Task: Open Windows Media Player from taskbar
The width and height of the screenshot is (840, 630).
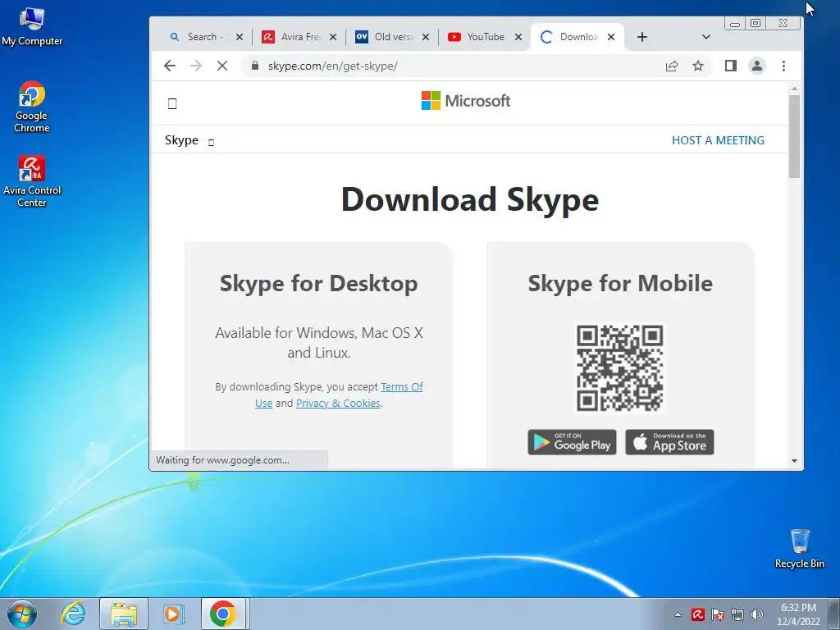Action: point(173,614)
